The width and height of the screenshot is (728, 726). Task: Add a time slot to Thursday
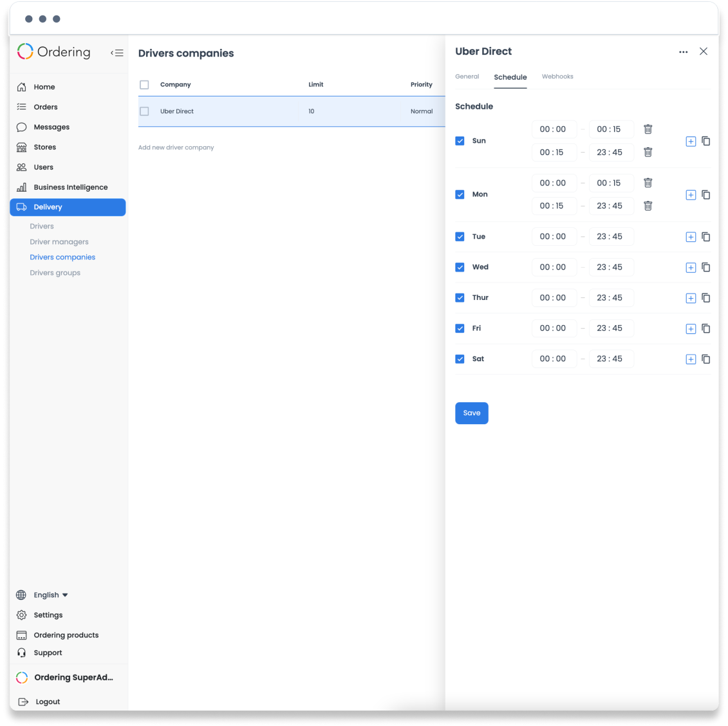click(691, 299)
